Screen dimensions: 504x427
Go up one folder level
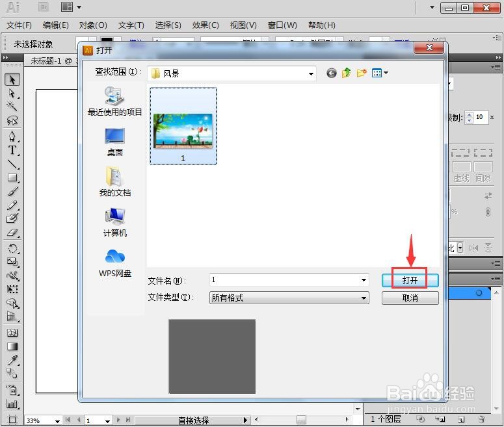click(346, 73)
